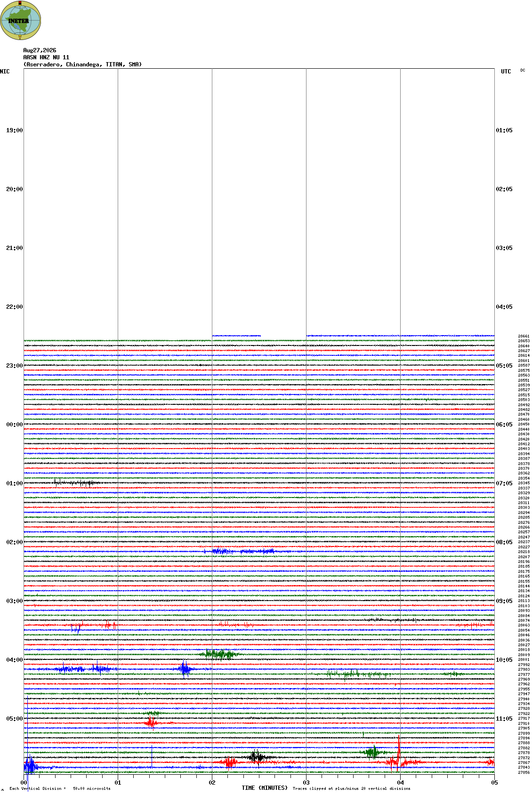Click the "01:05" UTC time label
Screen dimensions: 532x795
(x=504, y=130)
